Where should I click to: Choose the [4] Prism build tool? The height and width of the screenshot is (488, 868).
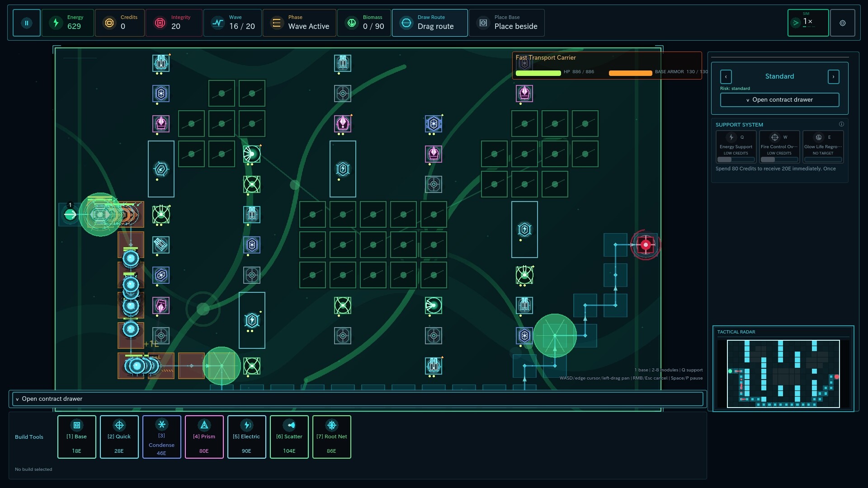coord(204,437)
